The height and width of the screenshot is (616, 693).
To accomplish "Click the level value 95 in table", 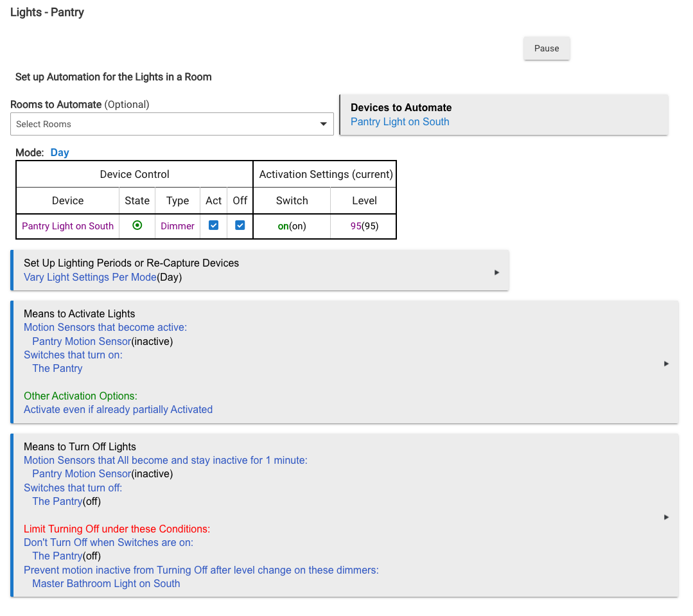I will pyautogui.click(x=356, y=226).
